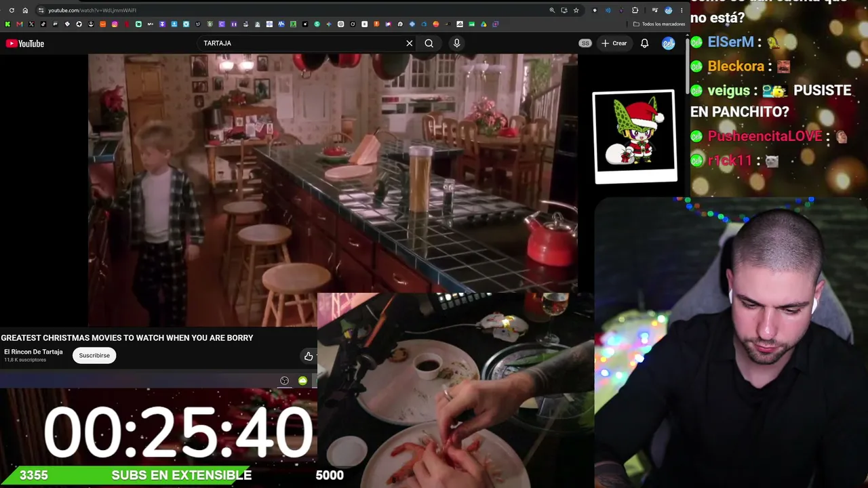868x488 pixels.
Task: Open the TikTok bookmark
Action: (x=43, y=24)
